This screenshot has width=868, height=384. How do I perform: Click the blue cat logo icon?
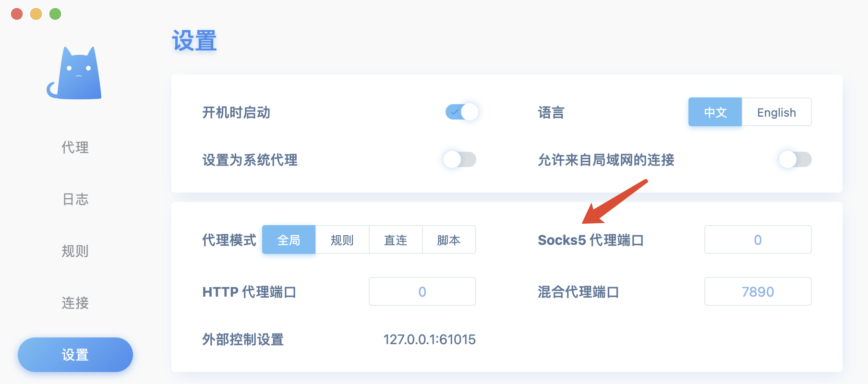point(74,73)
